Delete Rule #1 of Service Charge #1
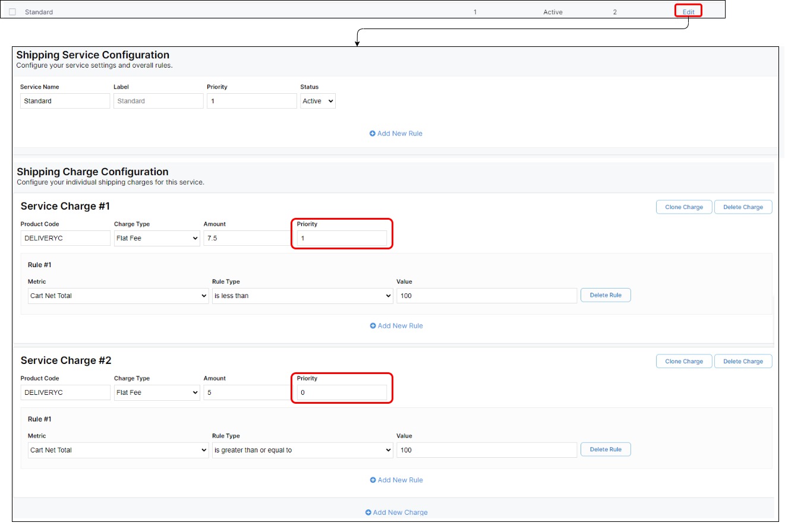The width and height of the screenshot is (785, 532). coord(605,295)
